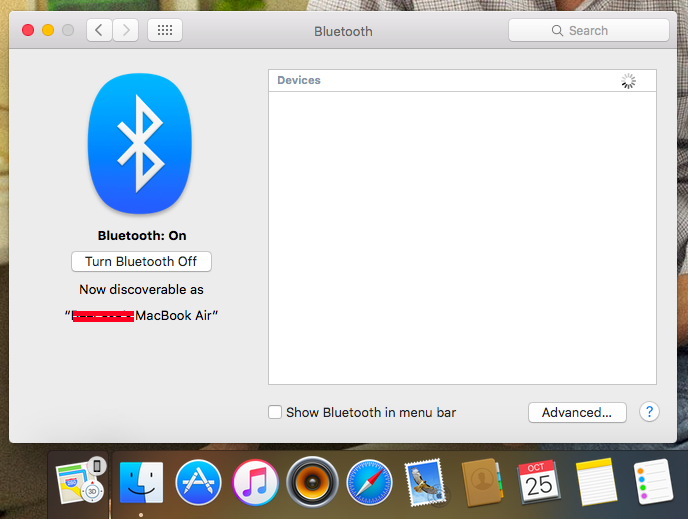Click the back arrow in toolbar
This screenshot has height=519, width=688.
(x=100, y=30)
